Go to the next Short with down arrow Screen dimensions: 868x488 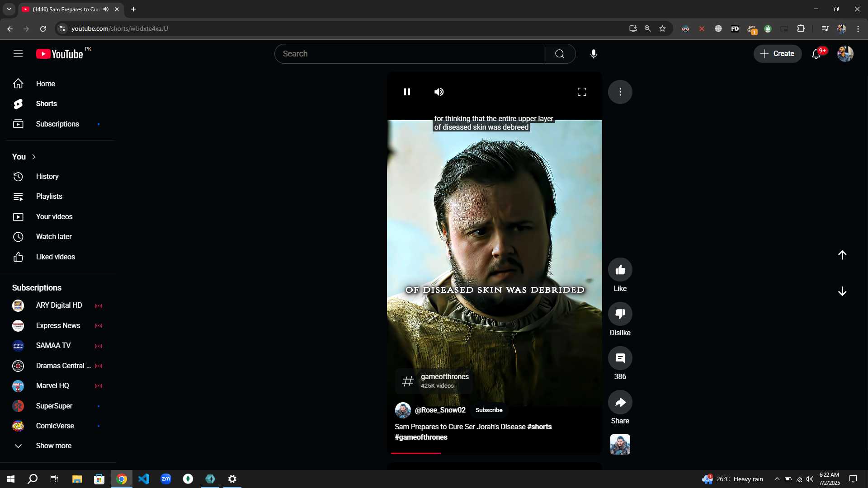pyautogui.click(x=842, y=291)
